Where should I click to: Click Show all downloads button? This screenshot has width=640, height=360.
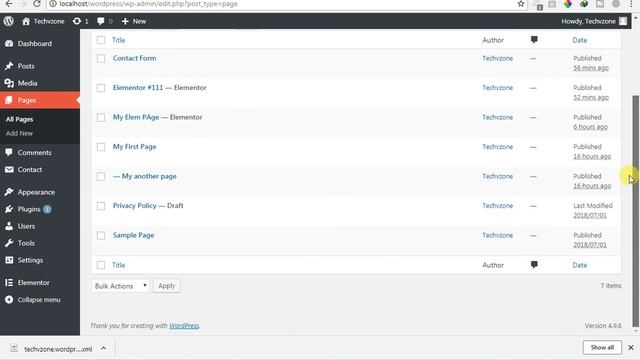pos(602,347)
